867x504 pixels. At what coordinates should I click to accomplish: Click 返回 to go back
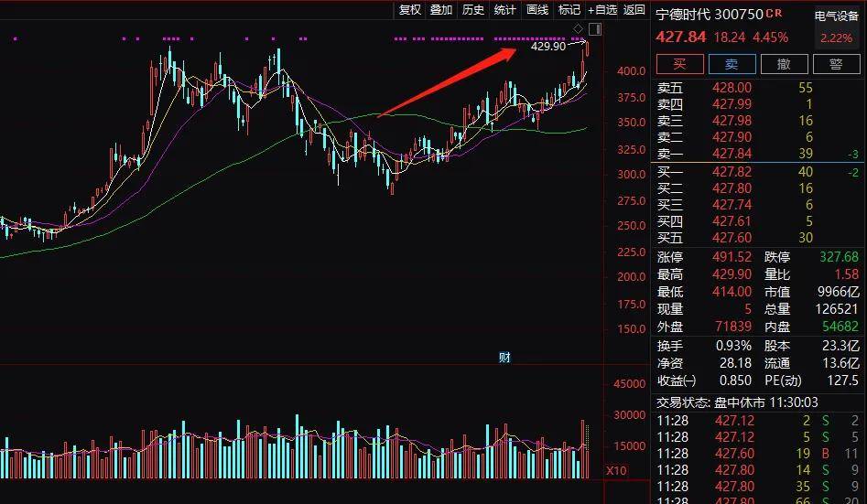click(x=634, y=10)
